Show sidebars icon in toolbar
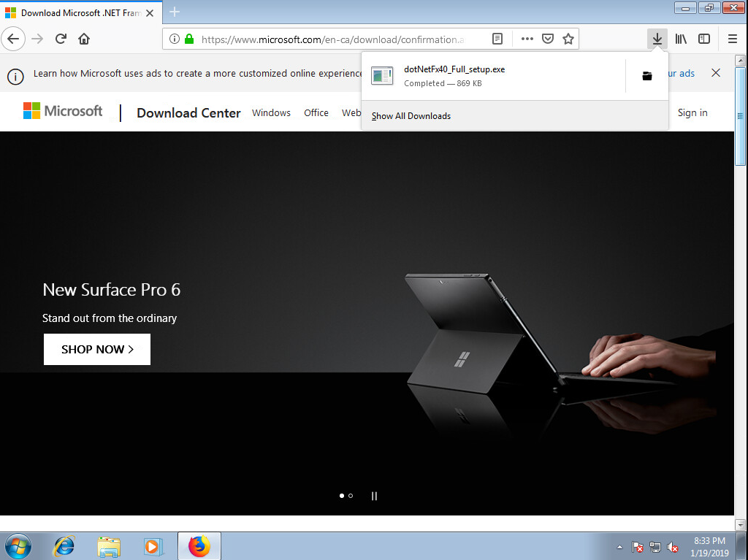 tap(704, 39)
